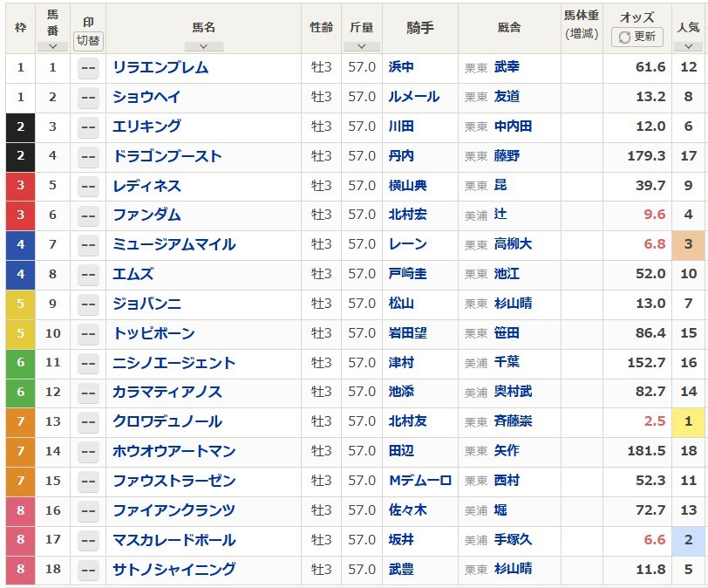Click jockey Mデムーロ link

pos(419,481)
